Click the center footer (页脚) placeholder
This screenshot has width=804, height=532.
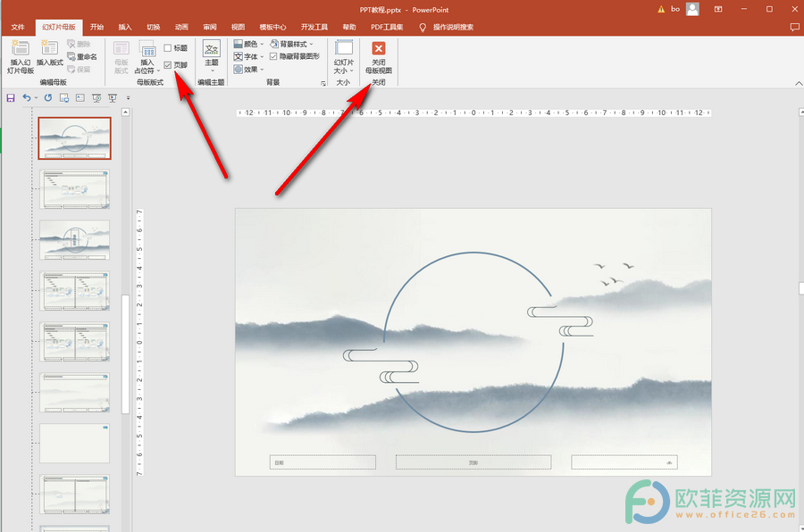(473, 462)
